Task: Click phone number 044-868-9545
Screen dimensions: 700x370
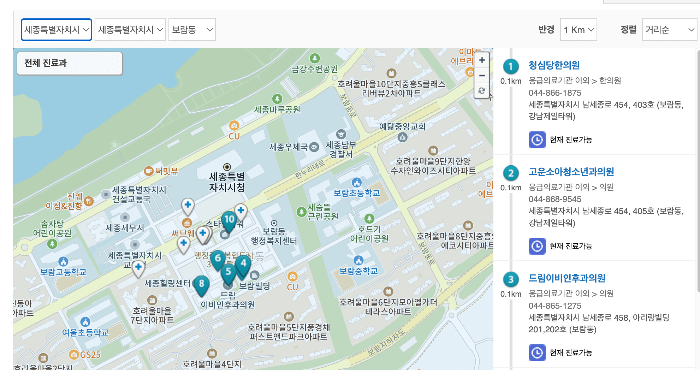Action: pyautogui.click(x=555, y=199)
